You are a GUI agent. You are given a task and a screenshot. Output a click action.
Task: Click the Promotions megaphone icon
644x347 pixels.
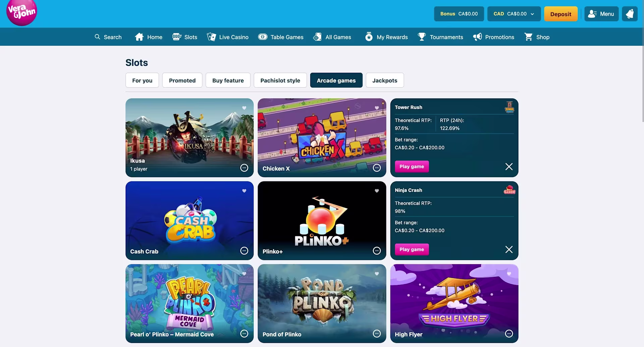(477, 37)
